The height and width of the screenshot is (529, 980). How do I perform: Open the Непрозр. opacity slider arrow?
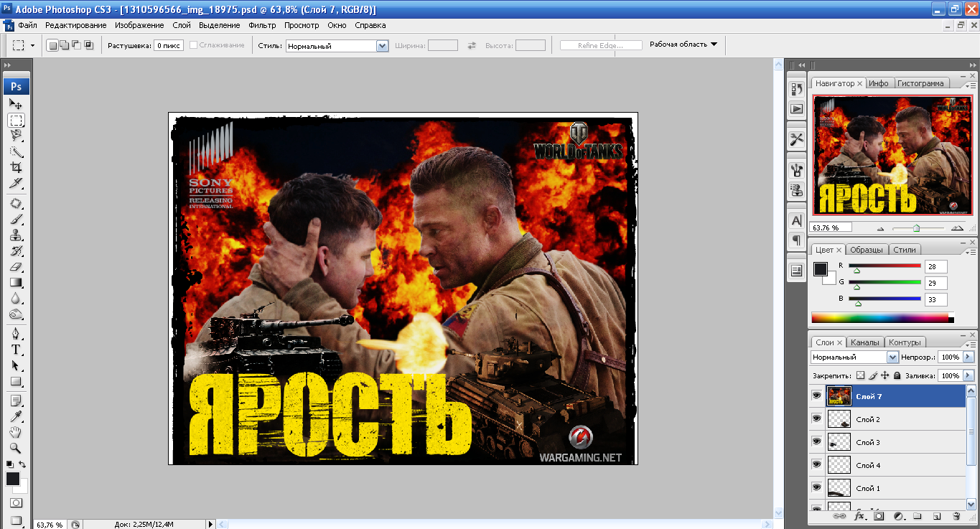point(969,357)
